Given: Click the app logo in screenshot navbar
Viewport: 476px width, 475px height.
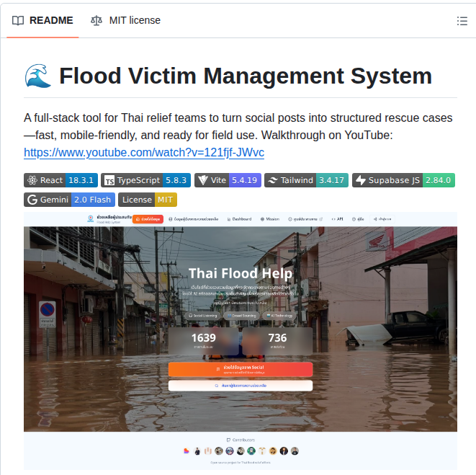Looking at the screenshot, I should [91, 219].
